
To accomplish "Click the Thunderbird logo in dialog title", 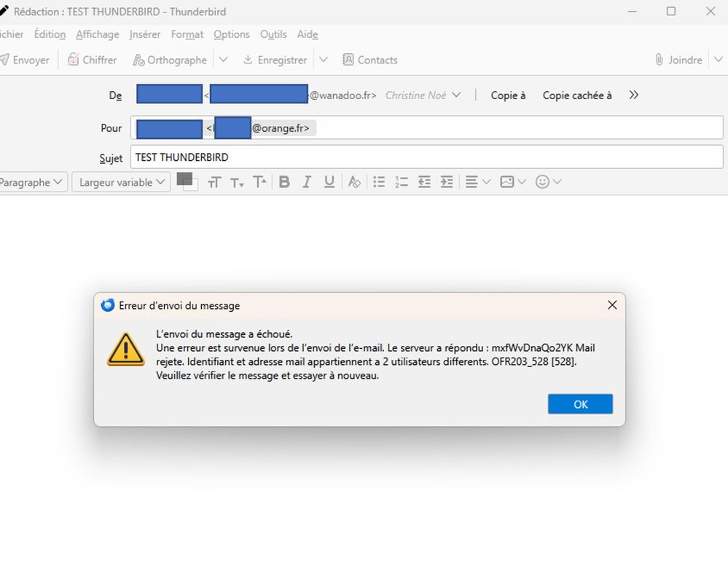I will click(x=108, y=305).
